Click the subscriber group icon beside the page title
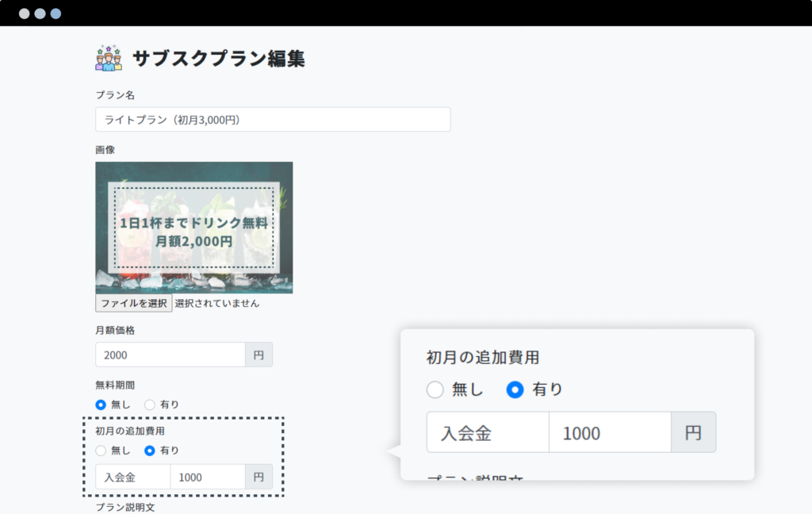 (x=108, y=58)
